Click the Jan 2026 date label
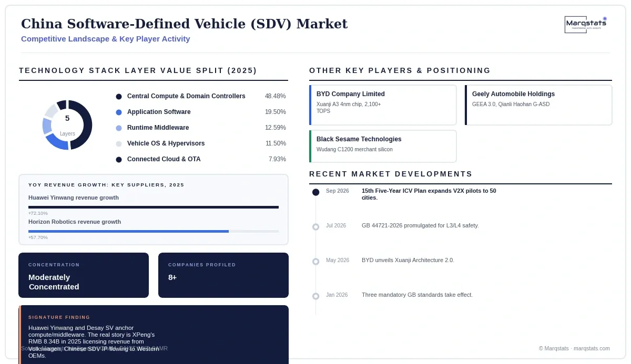Image resolution: width=631 pixels, height=364 pixels. 337,295
